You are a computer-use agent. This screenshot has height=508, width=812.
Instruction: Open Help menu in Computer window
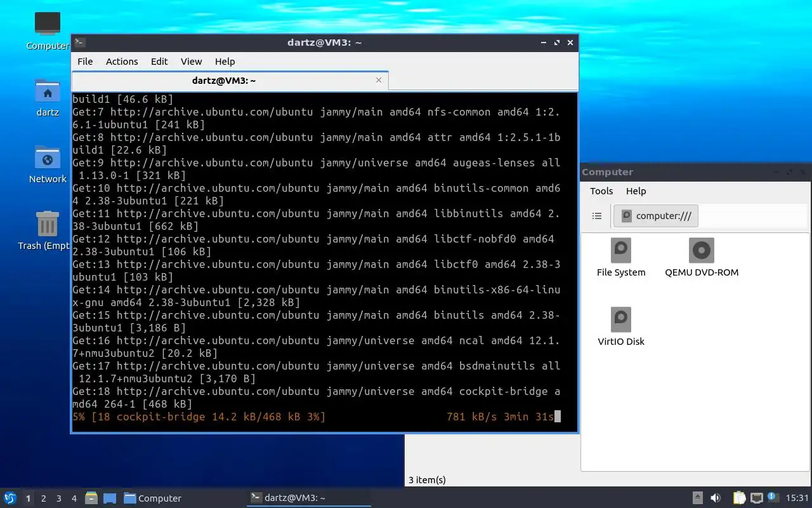coord(636,191)
